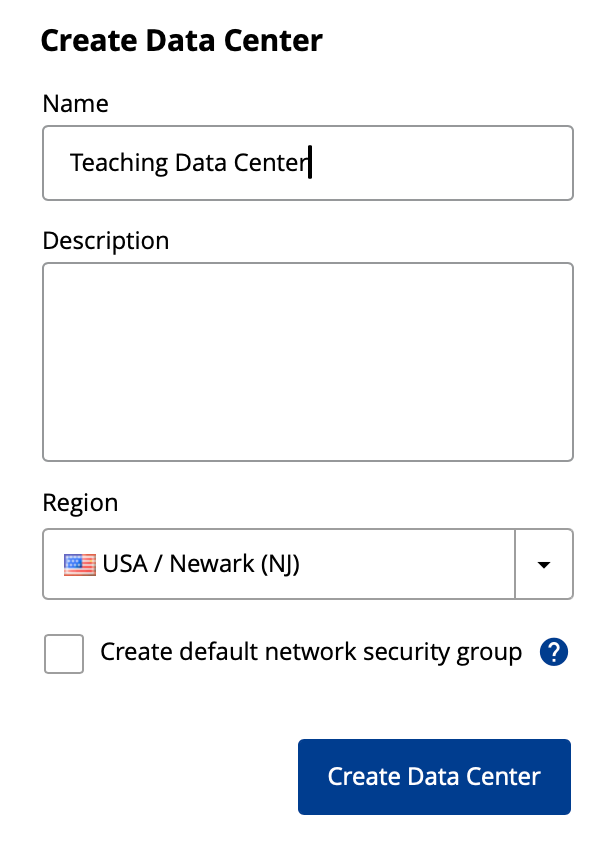Click the US flag icon in Region
610x846 pixels.
(79, 564)
